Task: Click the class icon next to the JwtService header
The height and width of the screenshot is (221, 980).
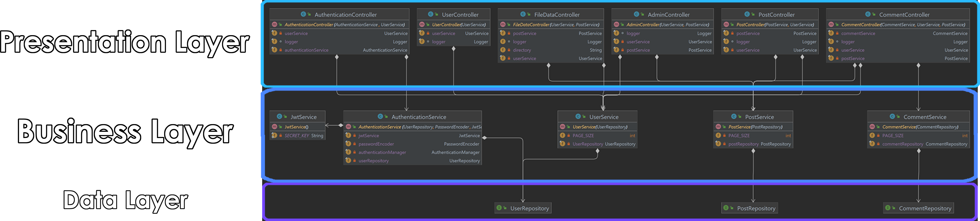Action: 279,117
